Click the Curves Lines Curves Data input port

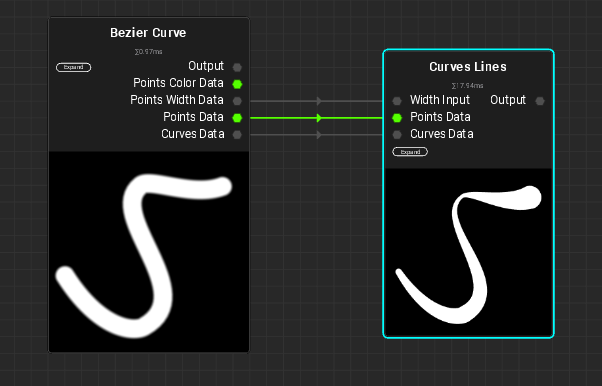[x=397, y=134]
